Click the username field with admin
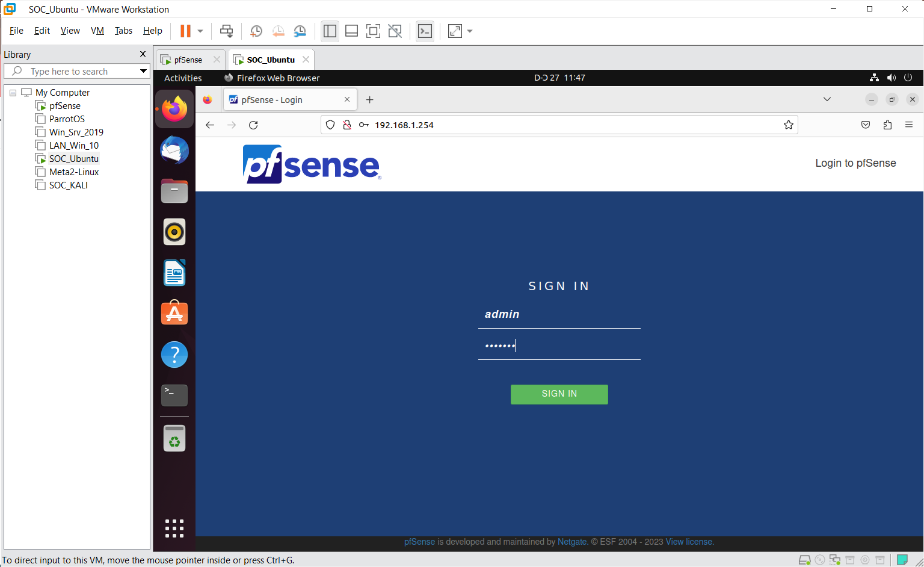Viewport: 924px width, 567px height. click(x=559, y=314)
